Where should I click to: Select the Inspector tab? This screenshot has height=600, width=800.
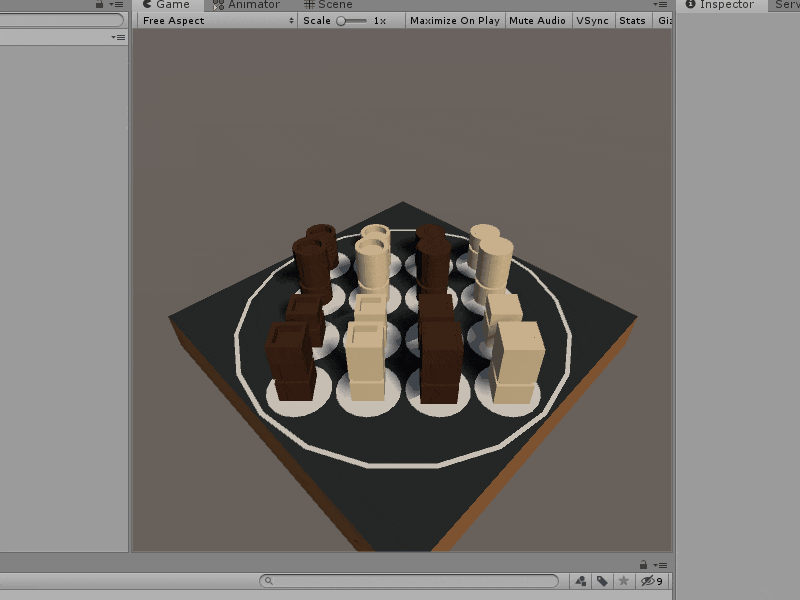pyautogui.click(x=719, y=5)
